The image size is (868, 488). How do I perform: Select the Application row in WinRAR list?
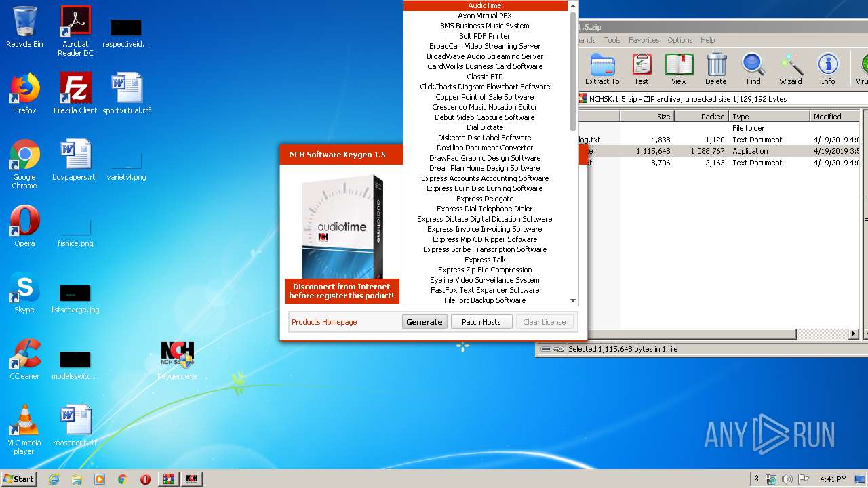[x=719, y=151]
